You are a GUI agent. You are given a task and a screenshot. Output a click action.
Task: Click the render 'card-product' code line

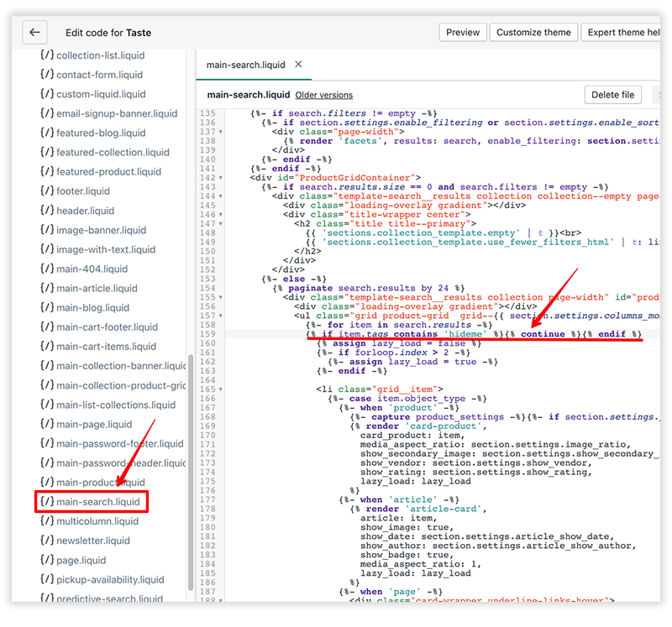[x=418, y=426]
